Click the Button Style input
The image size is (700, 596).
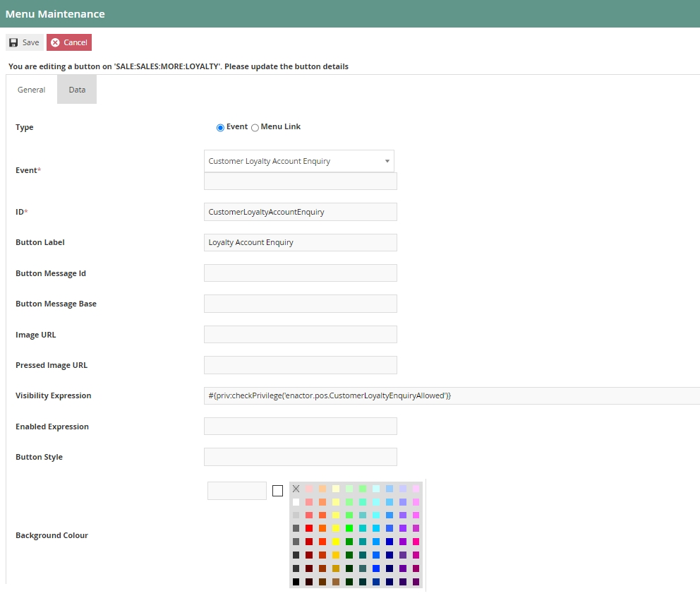tap(300, 456)
